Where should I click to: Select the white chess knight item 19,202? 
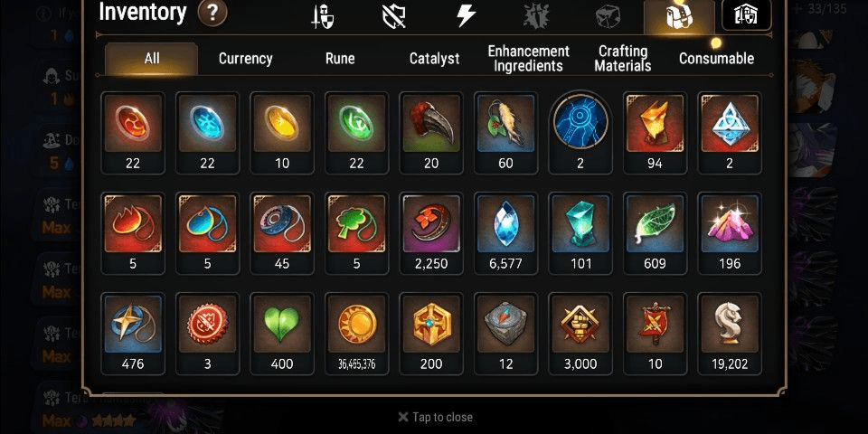(x=730, y=334)
